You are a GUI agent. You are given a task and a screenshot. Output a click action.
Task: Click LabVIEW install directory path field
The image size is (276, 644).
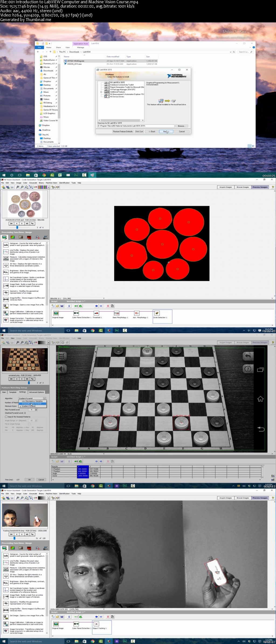[136, 126]
